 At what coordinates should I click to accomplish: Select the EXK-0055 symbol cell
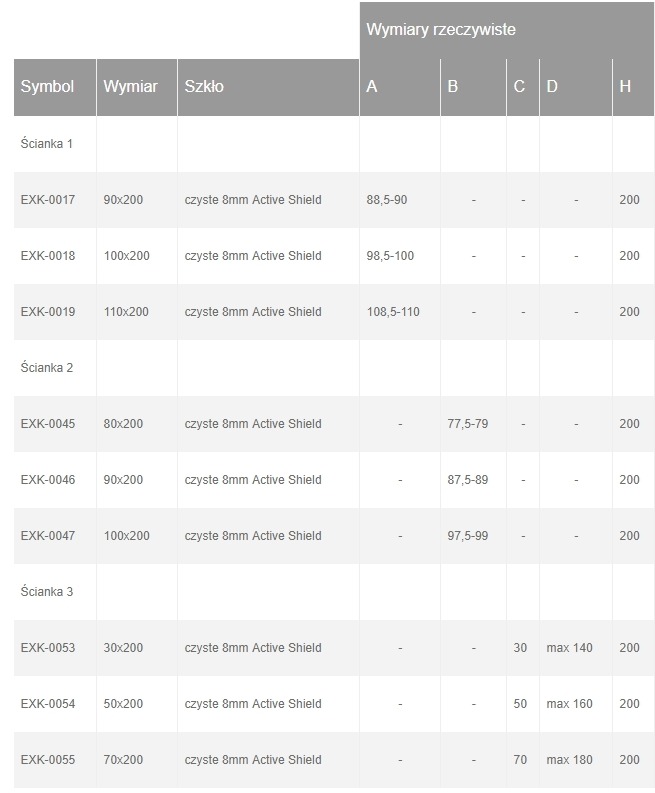coord(48,760)
